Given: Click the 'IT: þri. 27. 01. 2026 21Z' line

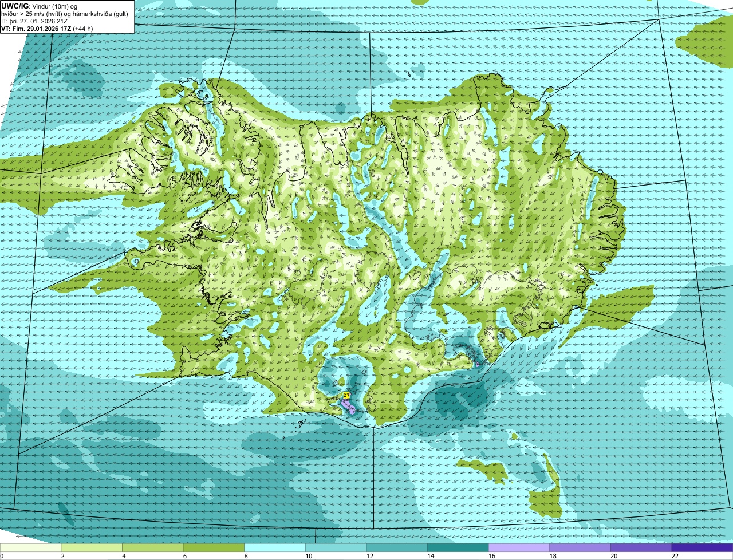Looking at the screenshot, I should click(x=36, y=21).
